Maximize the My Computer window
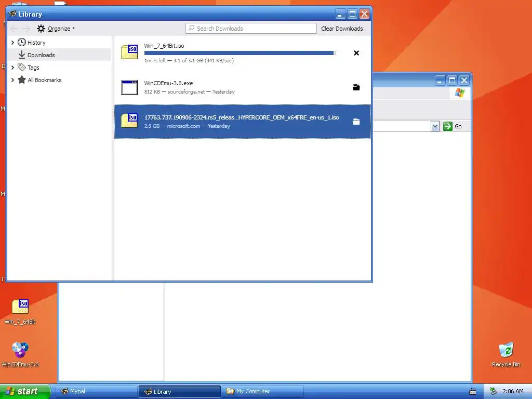The height and width of the screenshot is (399, 532). pyautogui.click(x=452, y=81)
